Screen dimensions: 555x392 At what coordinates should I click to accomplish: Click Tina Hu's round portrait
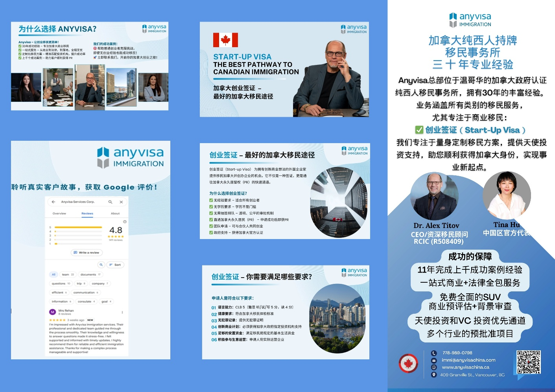[x=507, y=195]
